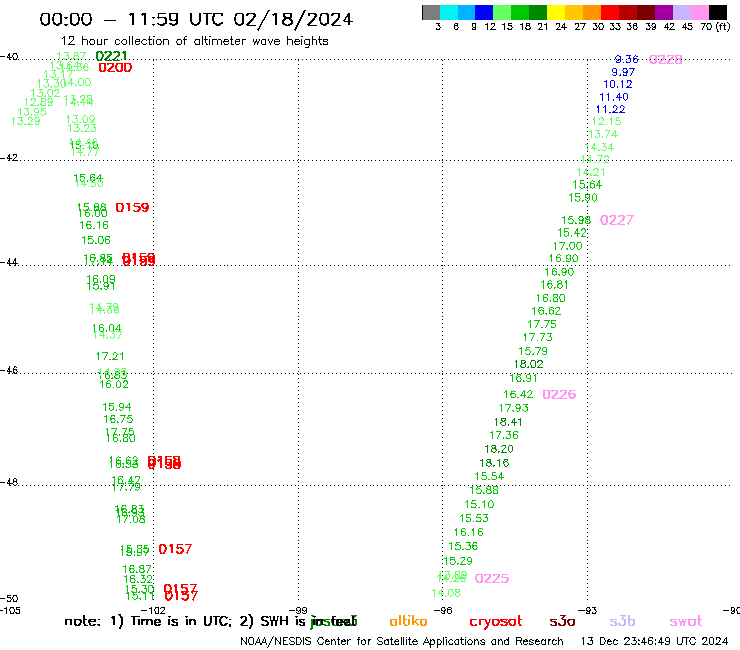Click the wave height value '12.15'
740x650 pixels.
[606, 121]
